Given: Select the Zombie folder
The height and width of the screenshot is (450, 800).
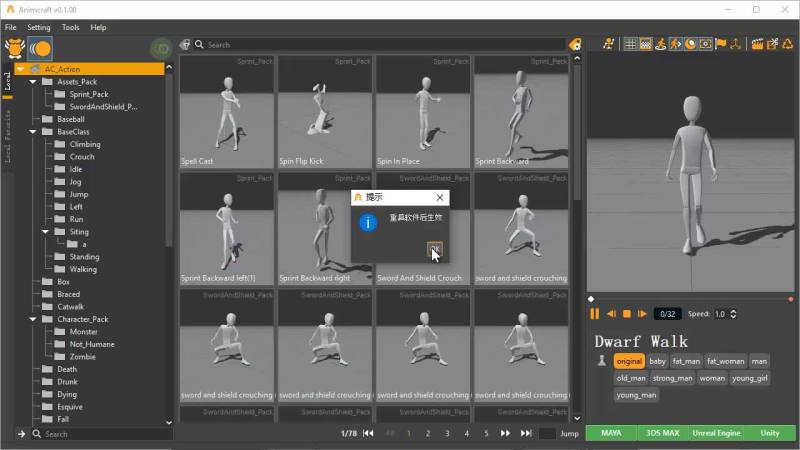Looking at the screenshot, I should (x=83, y=357).
